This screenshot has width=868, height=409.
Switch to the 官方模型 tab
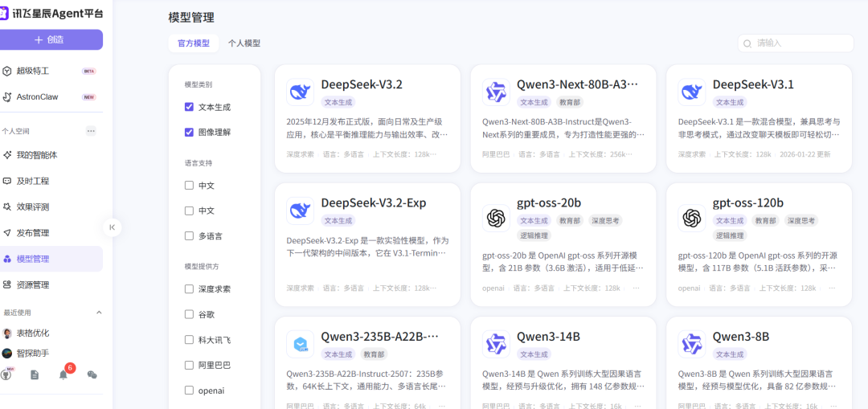pyautogui.click(x=194, y=43)
